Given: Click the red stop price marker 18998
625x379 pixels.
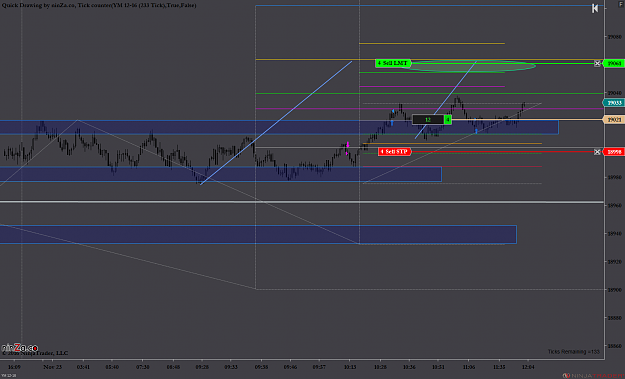Looking at the screenshot, I should (614, 152).
